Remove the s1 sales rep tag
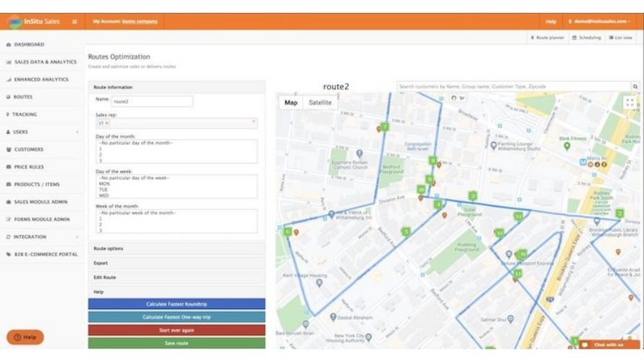This screenshot has width=644, height=362. pos(106,123)
